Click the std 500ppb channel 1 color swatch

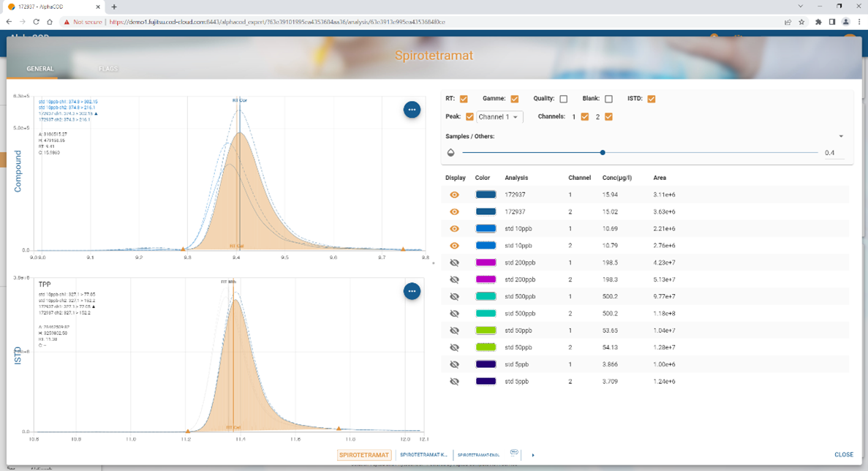tap(486, 296)
